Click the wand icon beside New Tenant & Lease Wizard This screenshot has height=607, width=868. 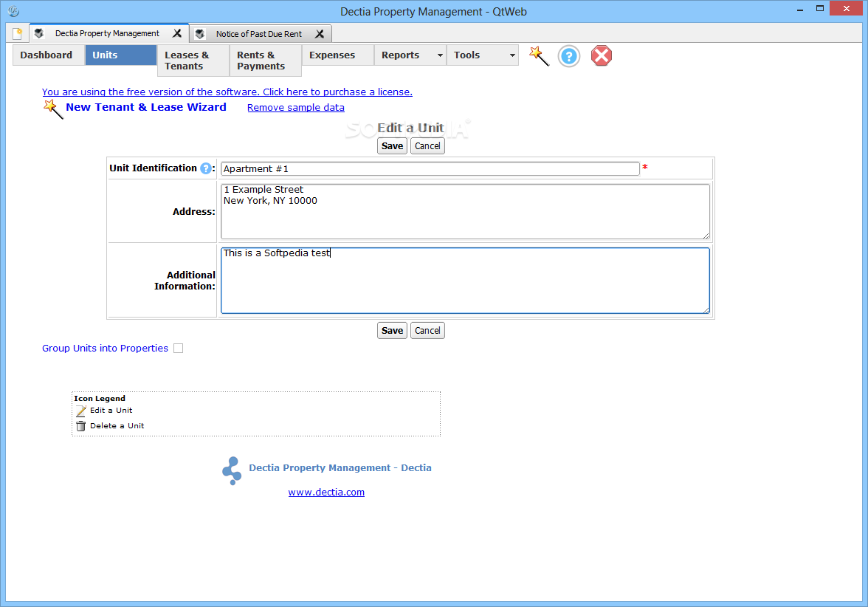[53, 109]
